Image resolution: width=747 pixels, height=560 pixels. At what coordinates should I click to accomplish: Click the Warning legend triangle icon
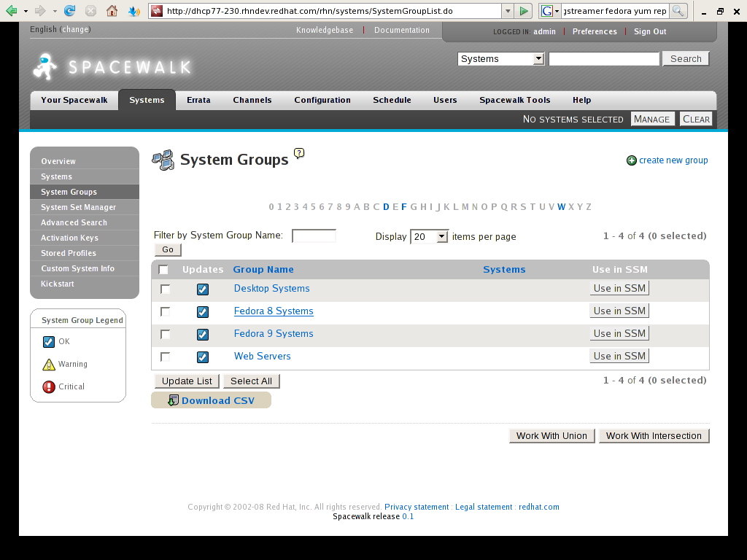[49, 365]
